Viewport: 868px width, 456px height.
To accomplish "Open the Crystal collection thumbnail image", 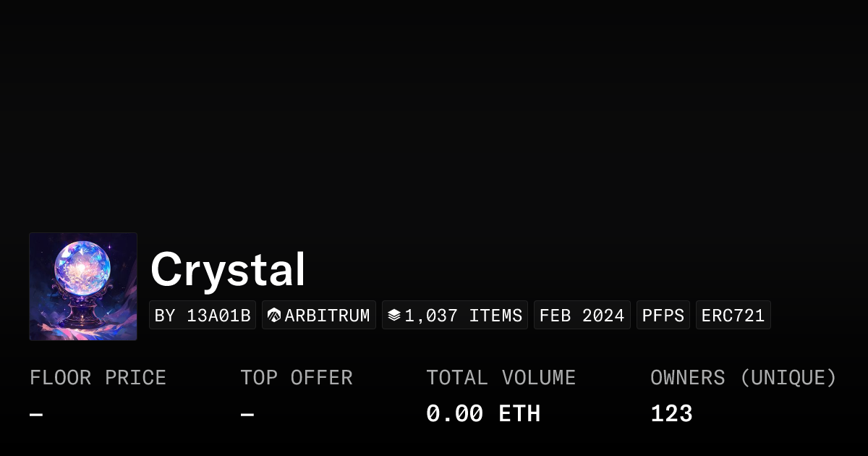I will (83, 287).
